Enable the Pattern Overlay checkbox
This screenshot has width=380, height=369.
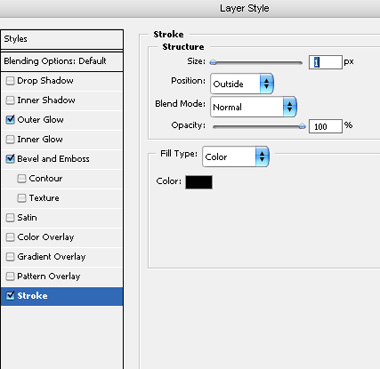click(10, 276)
